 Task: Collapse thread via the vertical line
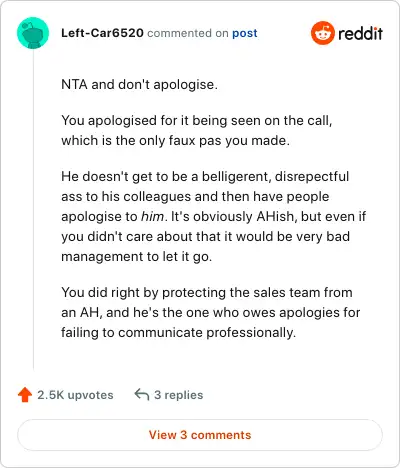[x=33, y=209]
